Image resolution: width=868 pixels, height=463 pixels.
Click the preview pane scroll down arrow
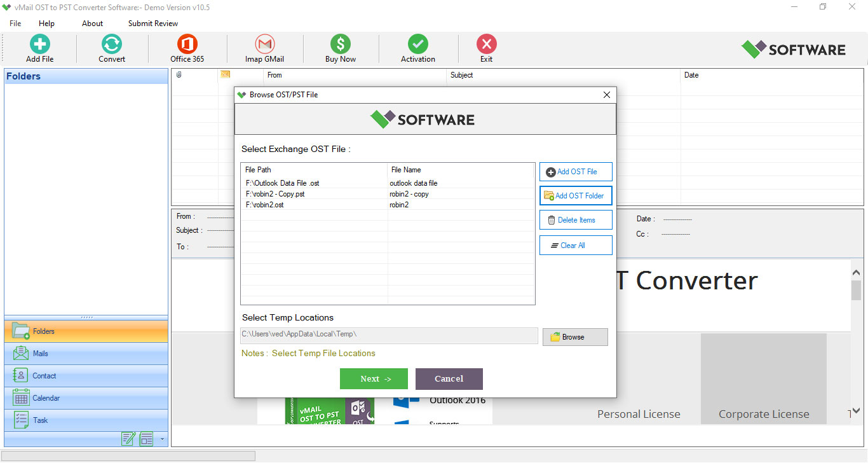click(x=856, y=411)
